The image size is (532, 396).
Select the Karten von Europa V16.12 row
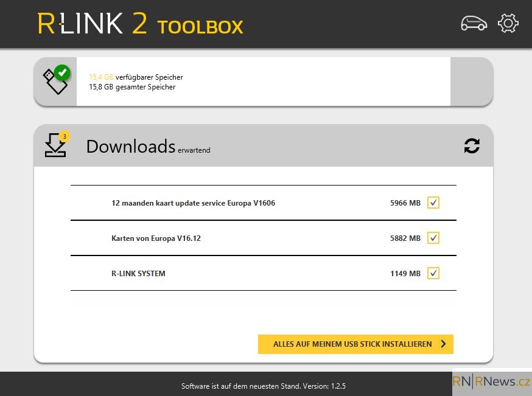pos(264,238)
